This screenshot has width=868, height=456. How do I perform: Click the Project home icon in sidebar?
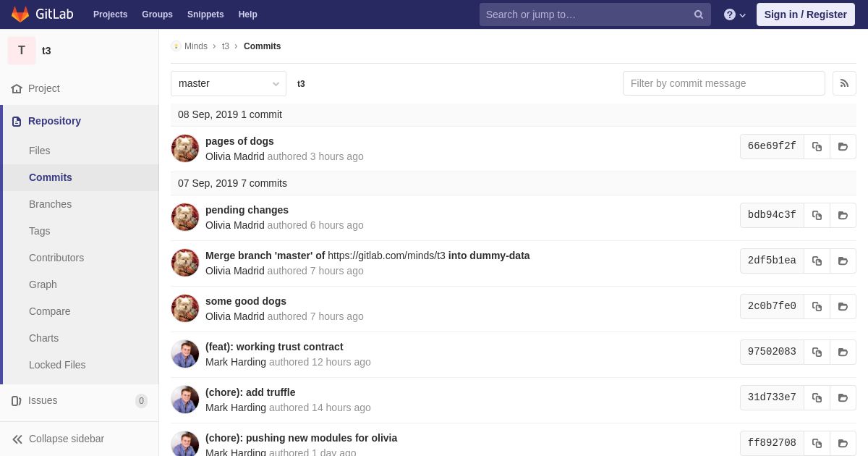pyautogui.click(x=17, y=88)
